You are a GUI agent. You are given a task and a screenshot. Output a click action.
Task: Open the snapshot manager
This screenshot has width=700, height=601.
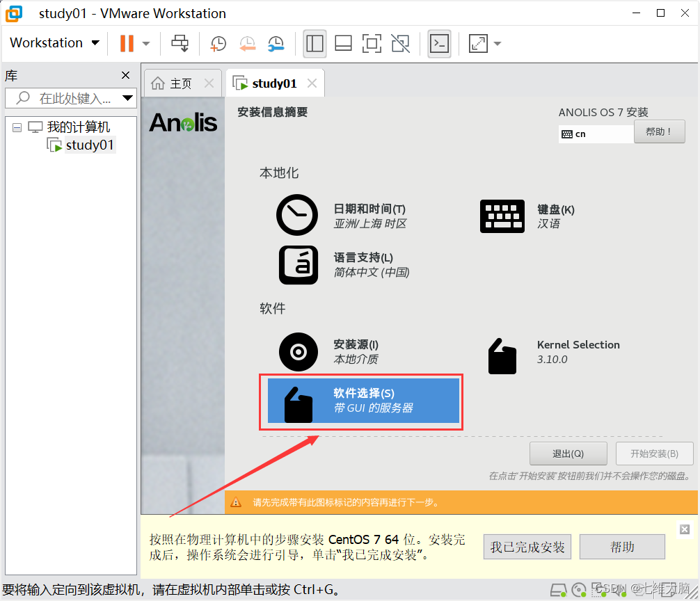pos(276,44)
